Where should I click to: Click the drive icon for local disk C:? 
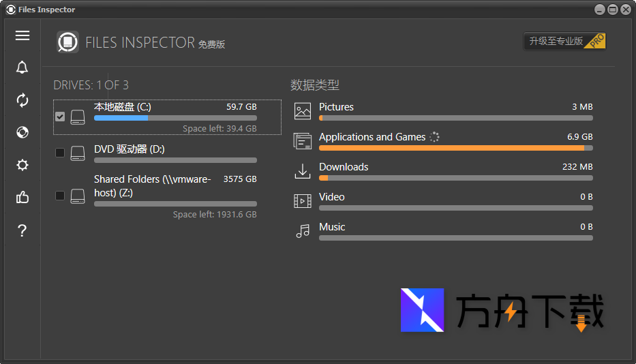[x=78, y=117]
